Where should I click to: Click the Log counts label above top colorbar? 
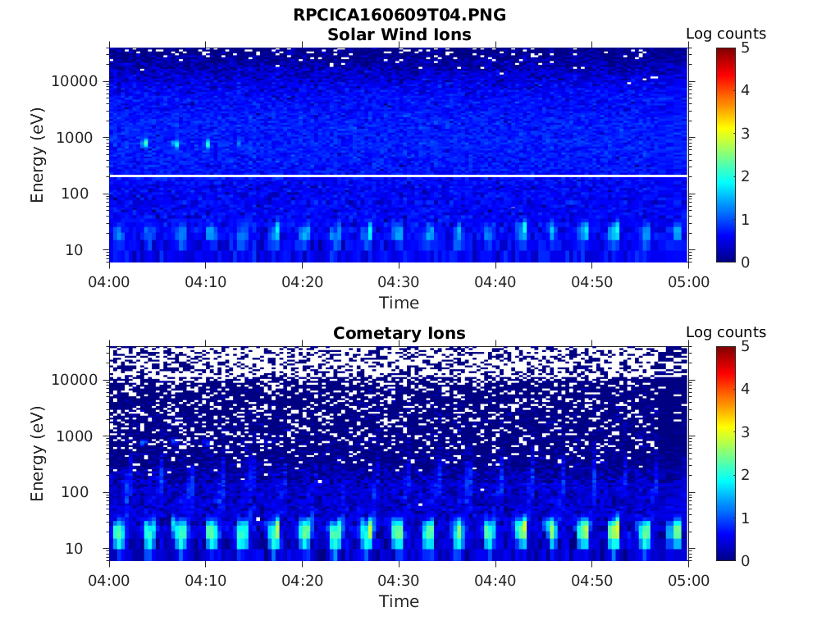[x=725, y=34]
